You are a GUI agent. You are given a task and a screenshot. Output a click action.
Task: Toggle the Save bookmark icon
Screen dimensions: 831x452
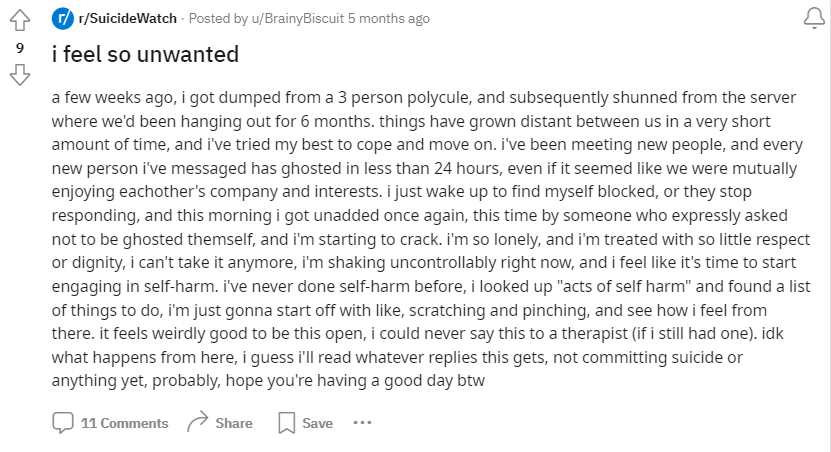(287, 423)
